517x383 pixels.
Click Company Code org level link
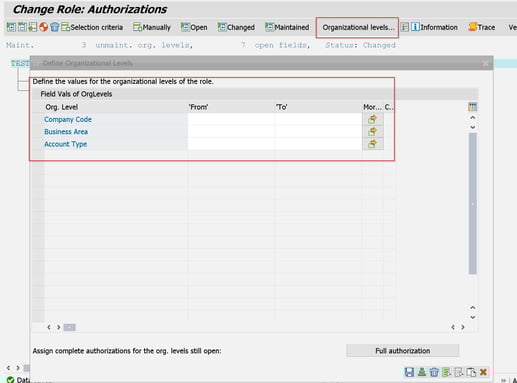tap(68, 119)
